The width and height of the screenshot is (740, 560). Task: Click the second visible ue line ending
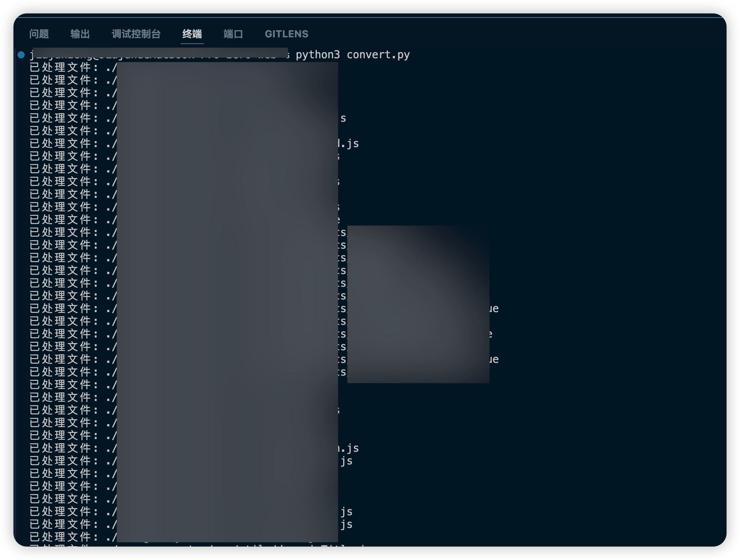point(494,360)
